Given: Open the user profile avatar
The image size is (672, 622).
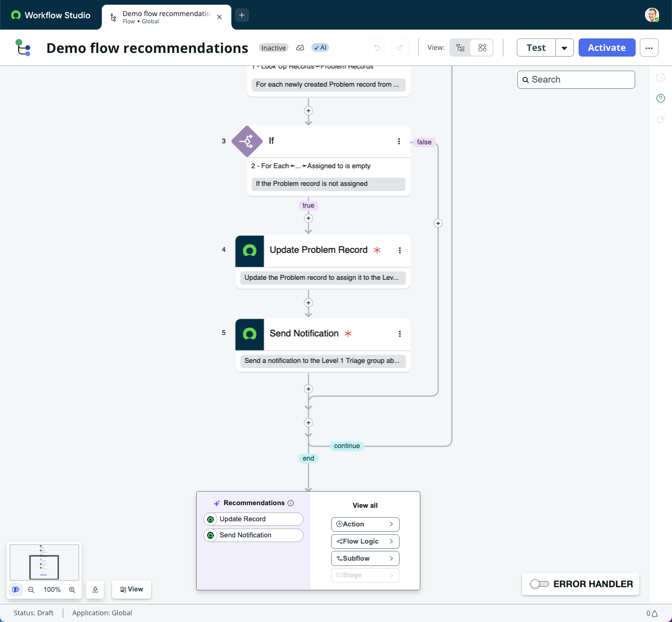Looking at the screenshot, I should tap(652, 15).
